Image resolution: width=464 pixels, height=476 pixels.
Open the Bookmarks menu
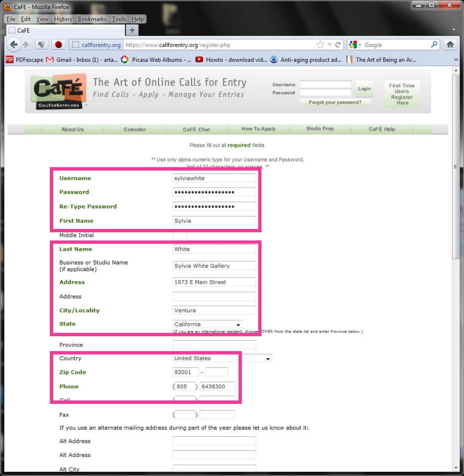point(92,19)
